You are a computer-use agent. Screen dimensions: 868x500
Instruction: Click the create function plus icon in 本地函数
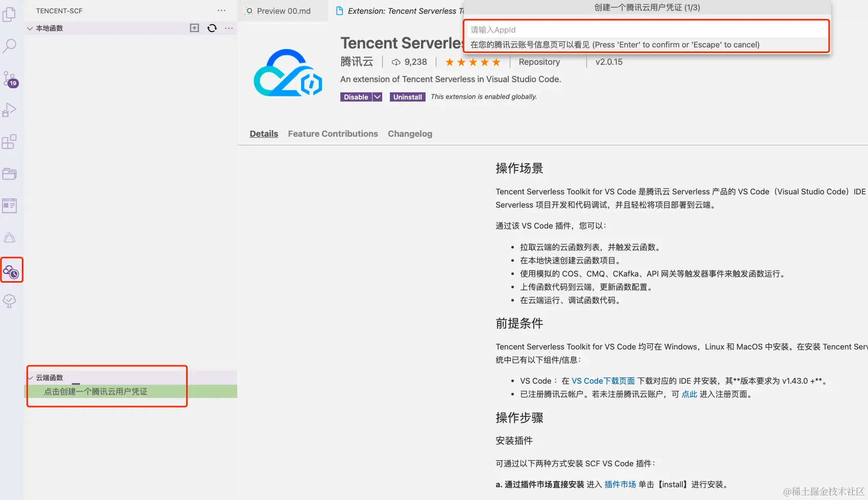tap(194, 28)
